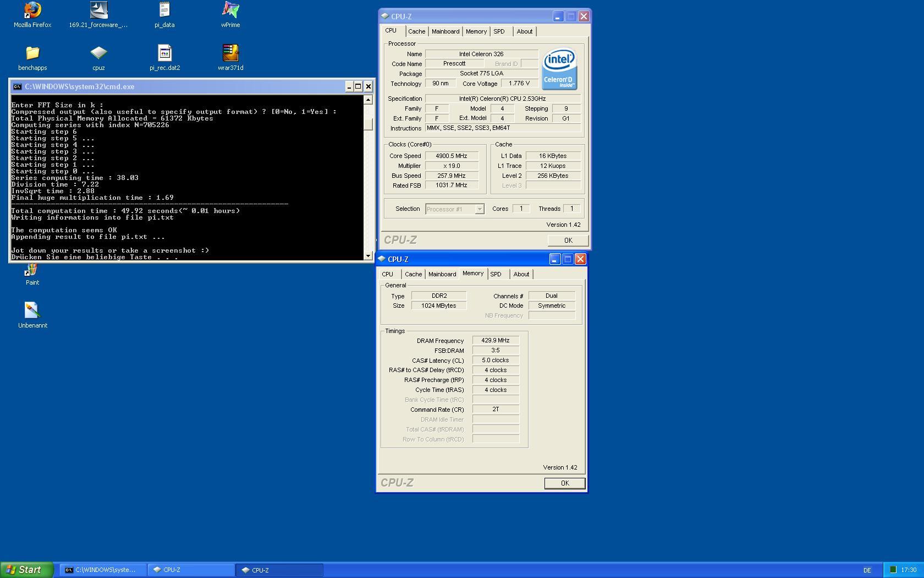Viewport: 924px width, 578px height.
Task: Click OK in the lower CPU-Z Memory window
Action: coord(565,483)
